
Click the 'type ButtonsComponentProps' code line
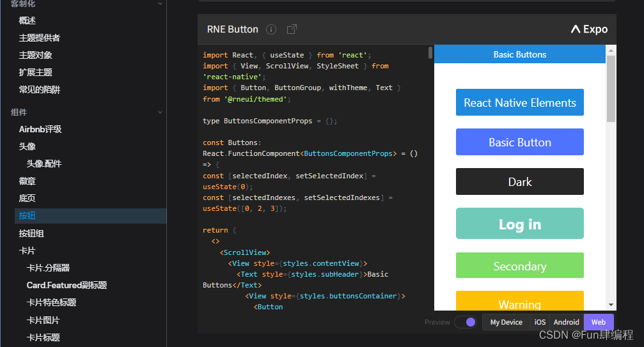click(269, 121)
